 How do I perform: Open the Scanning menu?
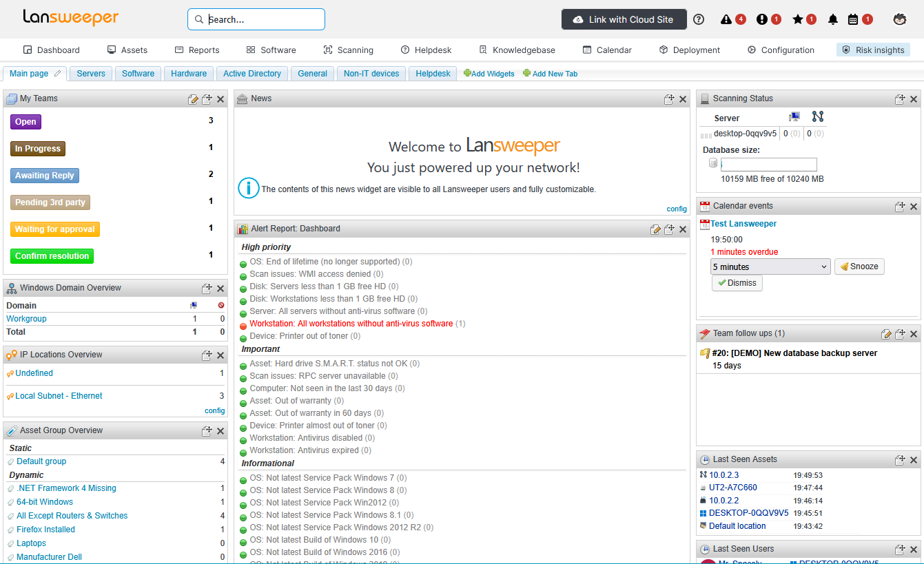(349, 50)
